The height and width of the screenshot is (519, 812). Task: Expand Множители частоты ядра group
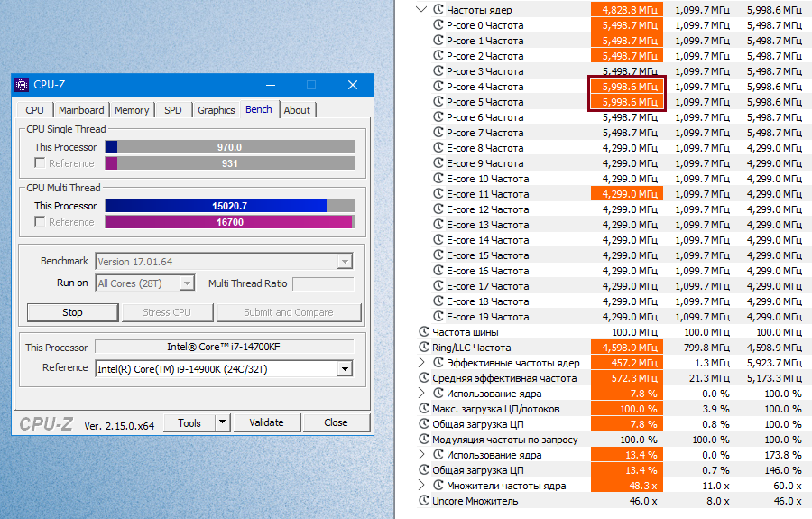click(x=421, y=486)
